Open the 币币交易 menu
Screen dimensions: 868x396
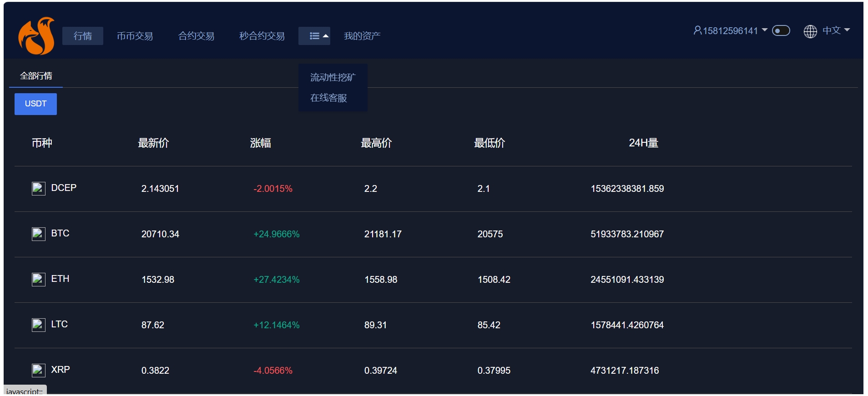pos(135,36)
